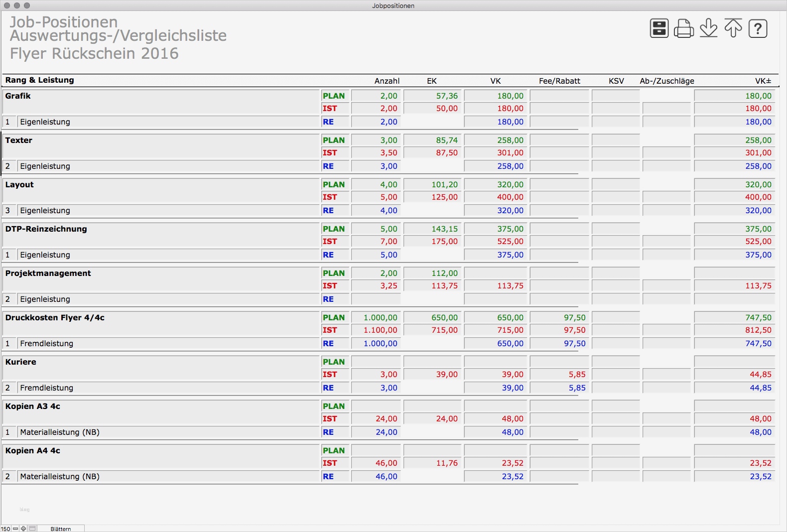Click the rank number field beside Grafik Eigenleistung
This screenshot has width=787, height=532.
9,122
